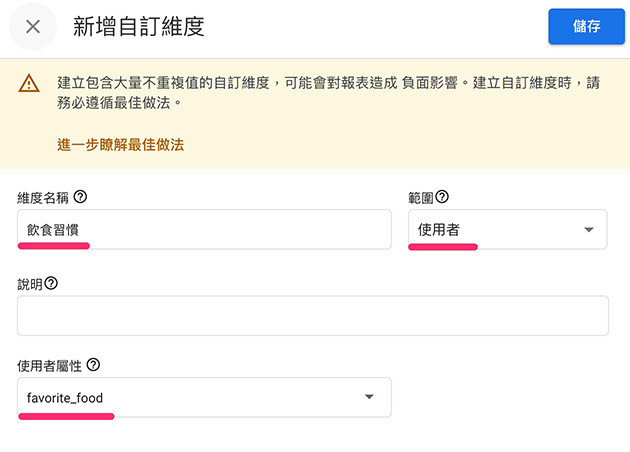Focus the 維度名稱 field containing 飲食習慣
630x452 pixels.
point(204,229)
